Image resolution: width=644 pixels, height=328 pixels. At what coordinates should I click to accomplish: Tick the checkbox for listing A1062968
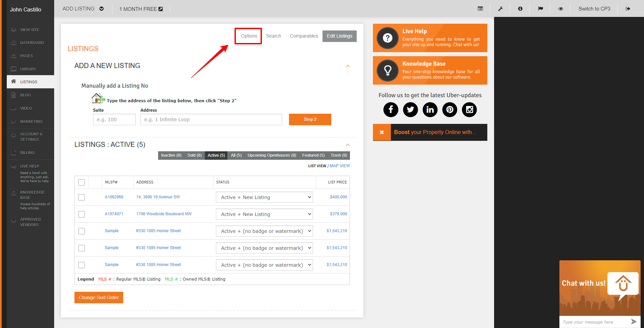coord(82,197)
